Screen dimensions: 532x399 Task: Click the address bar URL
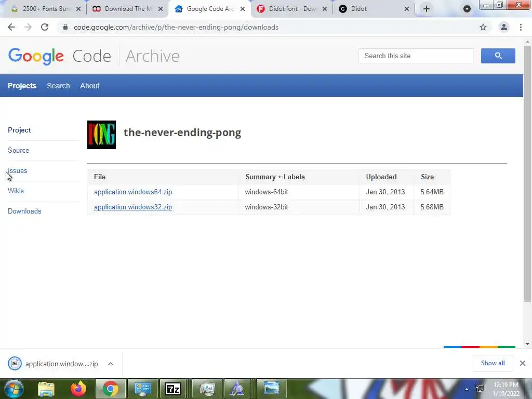[x=176, y=27]
